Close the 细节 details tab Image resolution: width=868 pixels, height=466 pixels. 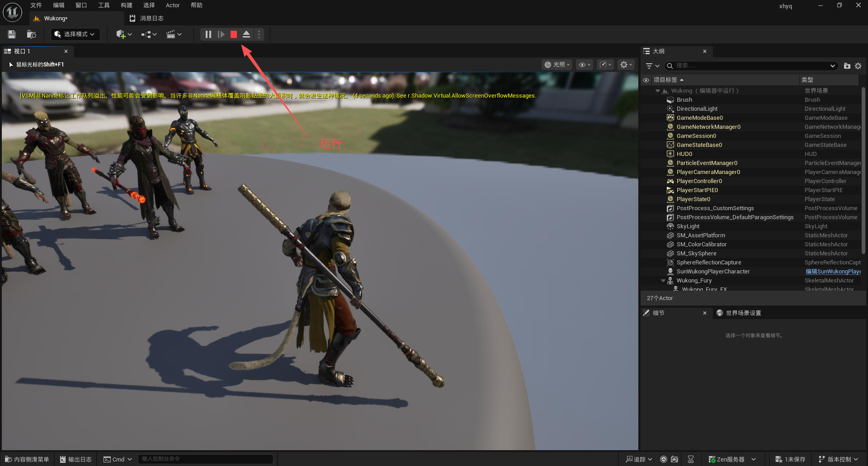[x=705, y=313]
